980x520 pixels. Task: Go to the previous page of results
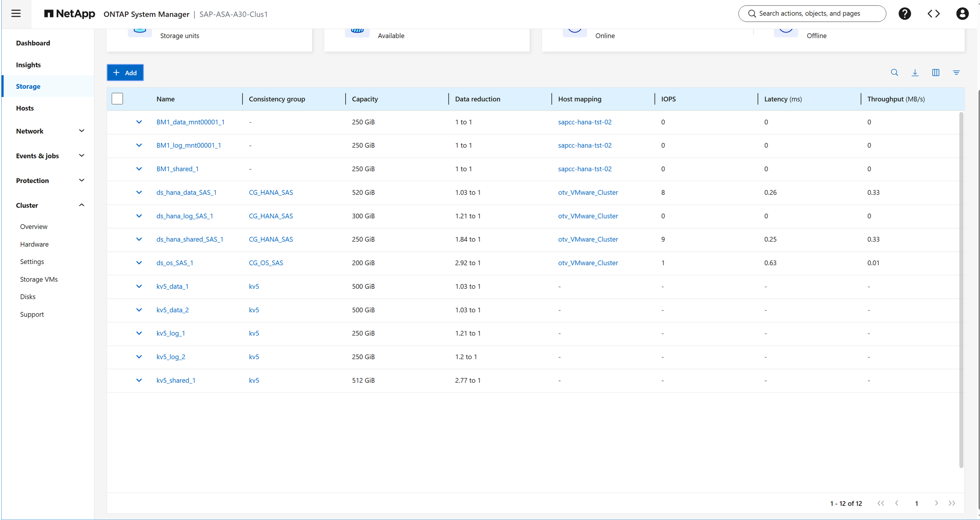897,503
